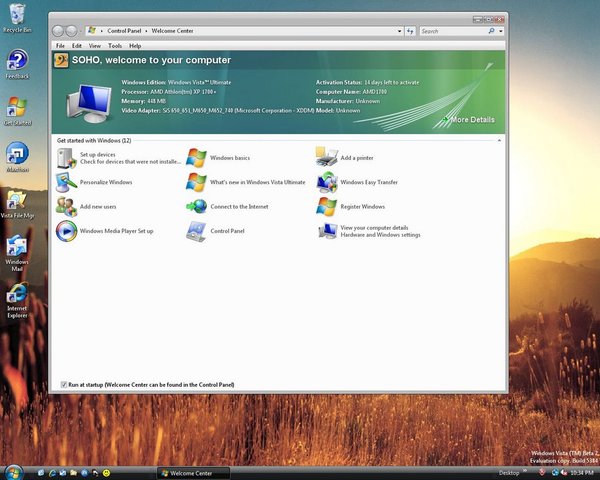Click the Desktop toolbar label in taskbar

coord(509,473)
